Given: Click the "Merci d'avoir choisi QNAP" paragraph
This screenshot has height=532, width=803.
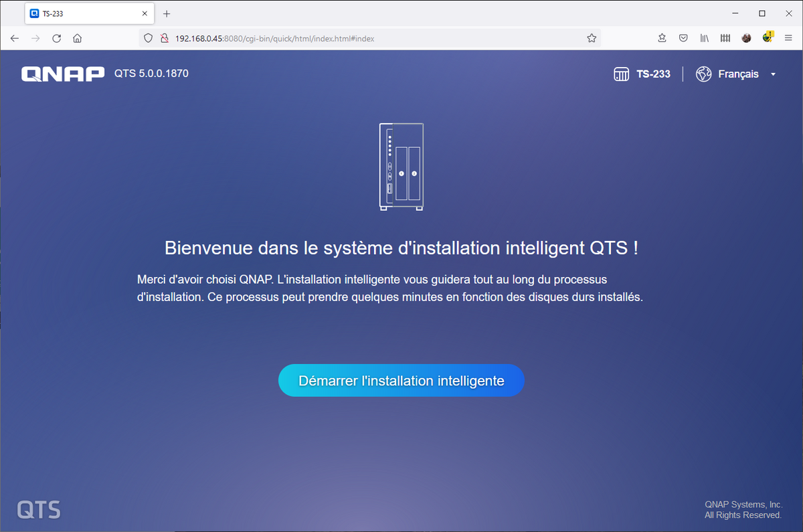Looking at the screenshot, I should (x=389, y=288).
